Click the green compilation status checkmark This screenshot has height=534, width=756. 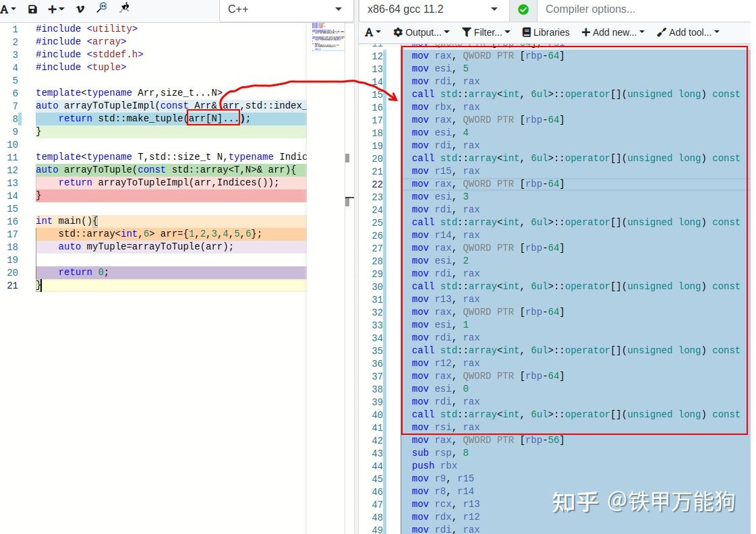tap(523, 10)
